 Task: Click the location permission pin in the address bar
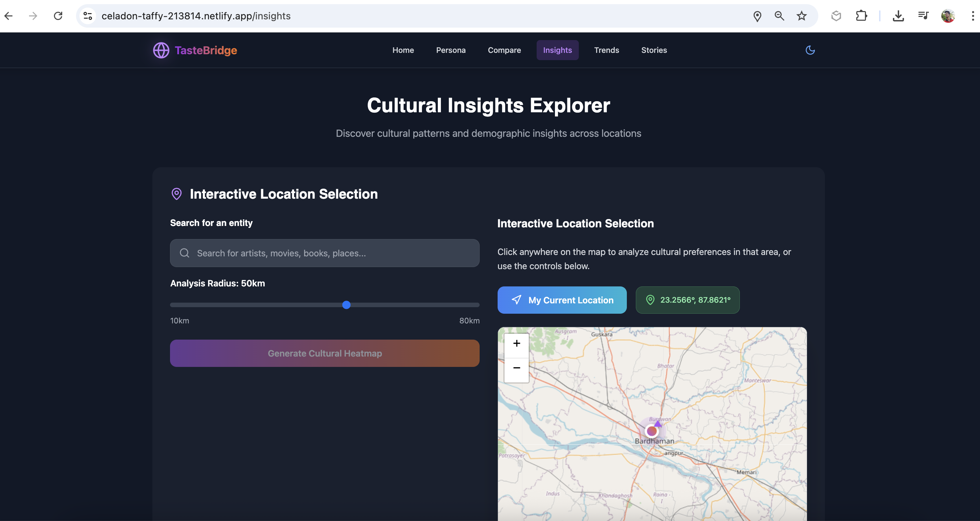(x=757, y=16)
